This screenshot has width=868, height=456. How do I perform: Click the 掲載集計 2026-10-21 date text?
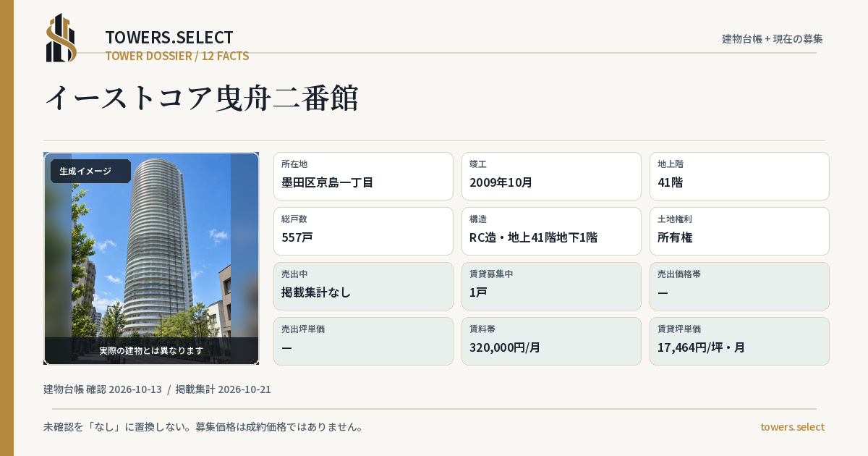coord(224,389)
